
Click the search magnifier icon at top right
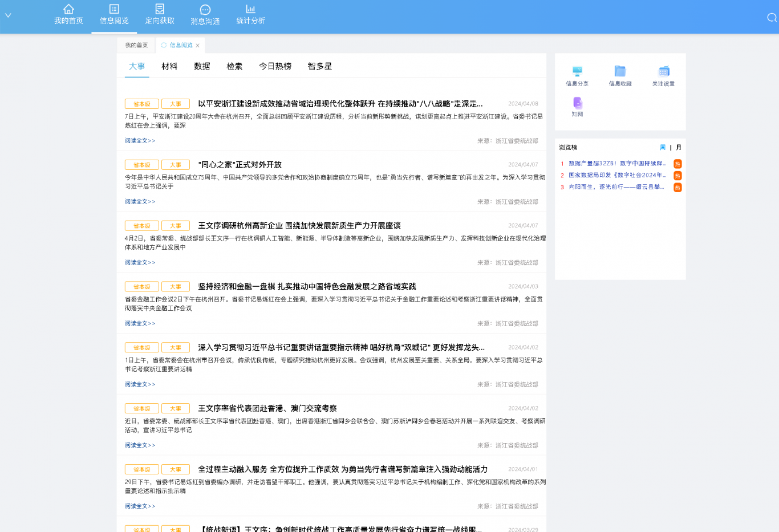(x=772, y=18)
